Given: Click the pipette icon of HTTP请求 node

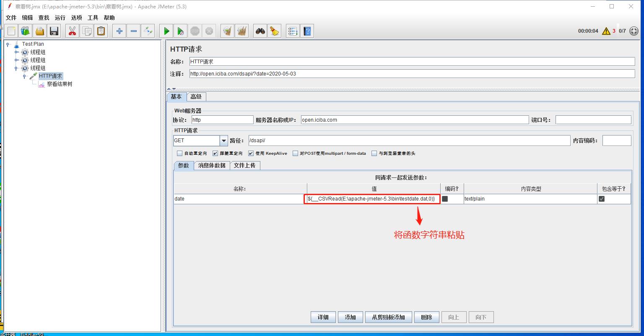Looking at the screenshot, I should pos(34,76).
